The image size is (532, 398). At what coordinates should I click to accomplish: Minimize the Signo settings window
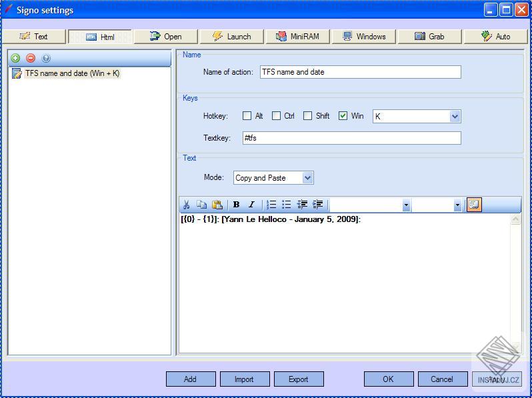pyautogui.click(x=490, y=10)
